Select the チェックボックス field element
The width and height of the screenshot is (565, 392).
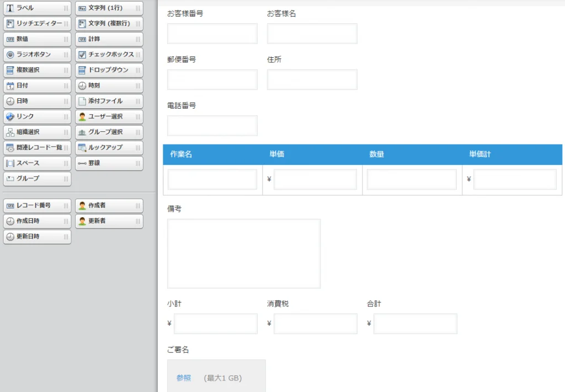tap(109, 55)
